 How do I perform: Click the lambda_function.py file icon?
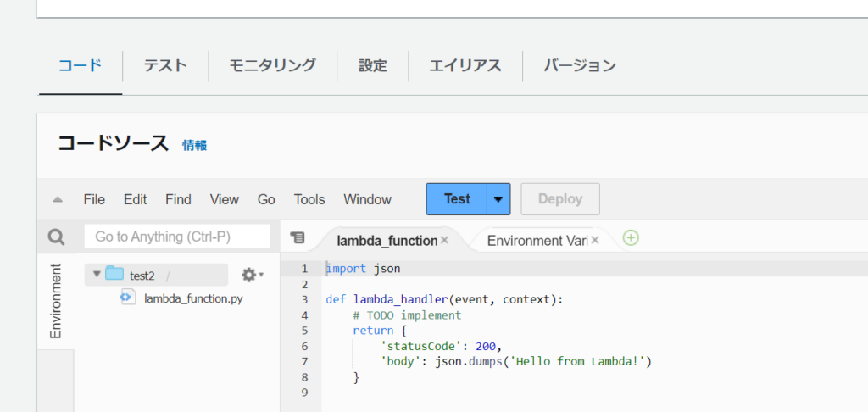pyautogui.click(x=128, y=298)
